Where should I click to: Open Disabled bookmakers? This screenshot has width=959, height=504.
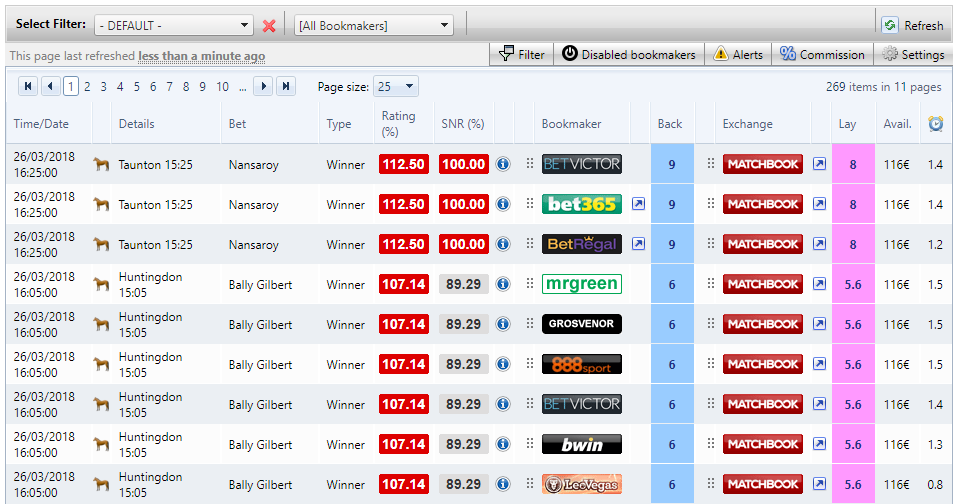coord(629,54)
